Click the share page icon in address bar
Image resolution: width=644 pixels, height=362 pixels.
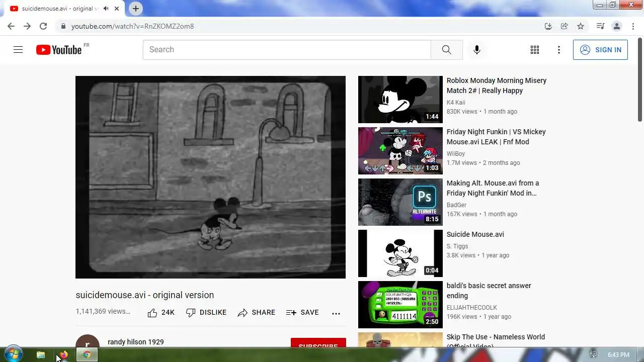pyautogui.click(x=565, y=26)
